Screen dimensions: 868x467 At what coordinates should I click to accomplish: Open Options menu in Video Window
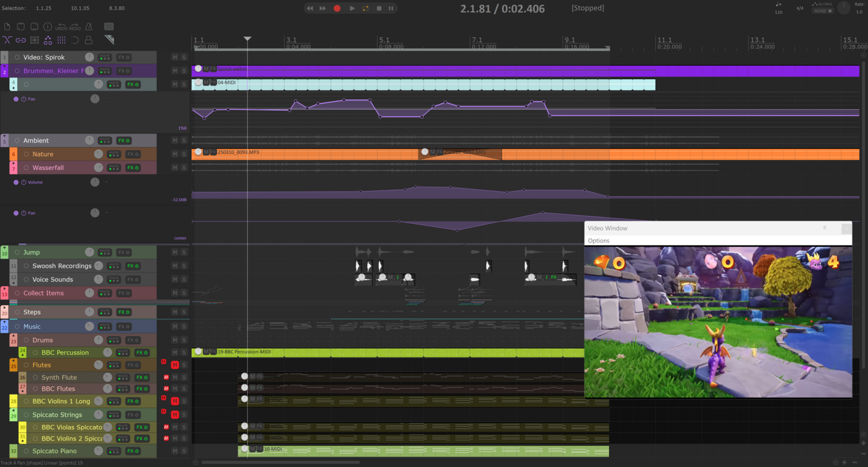click(598, 241)
